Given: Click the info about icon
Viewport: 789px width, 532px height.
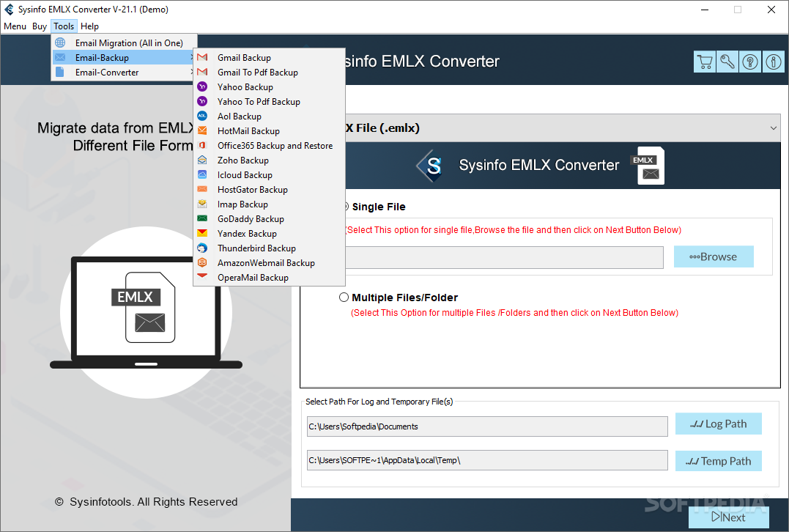Looking at the screenshot, I should (x=774, y=62).
